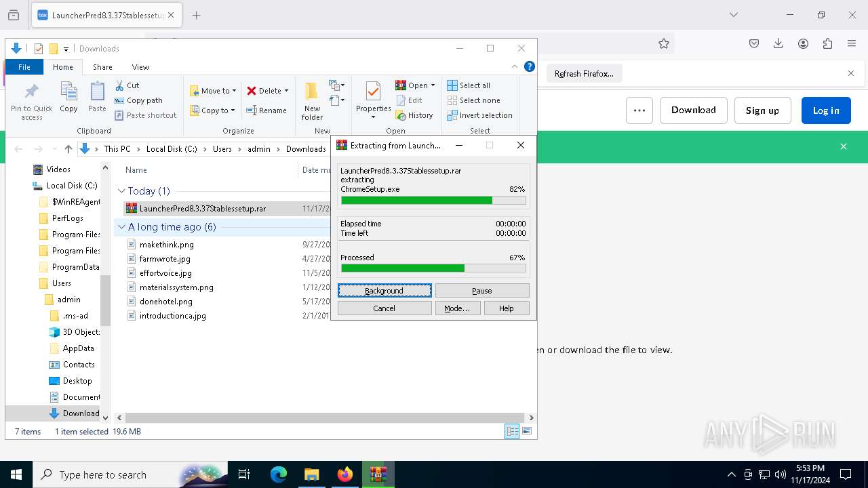Image resolution: width=868 pixels, height=488 pixels.
Task: Open the Open dropdown in ribbon
Action: 415,85
